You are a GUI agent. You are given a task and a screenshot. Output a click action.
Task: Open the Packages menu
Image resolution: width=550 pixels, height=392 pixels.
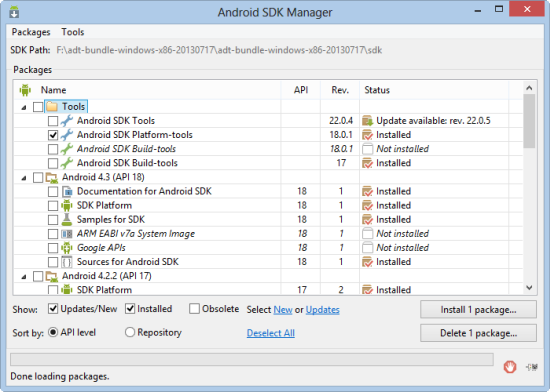31,32
